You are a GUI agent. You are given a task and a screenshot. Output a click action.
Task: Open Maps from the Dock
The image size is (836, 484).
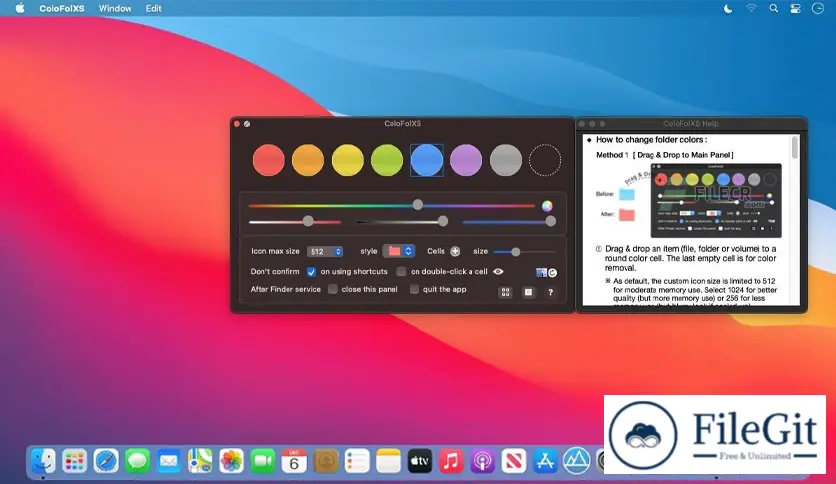pos(200,461)
